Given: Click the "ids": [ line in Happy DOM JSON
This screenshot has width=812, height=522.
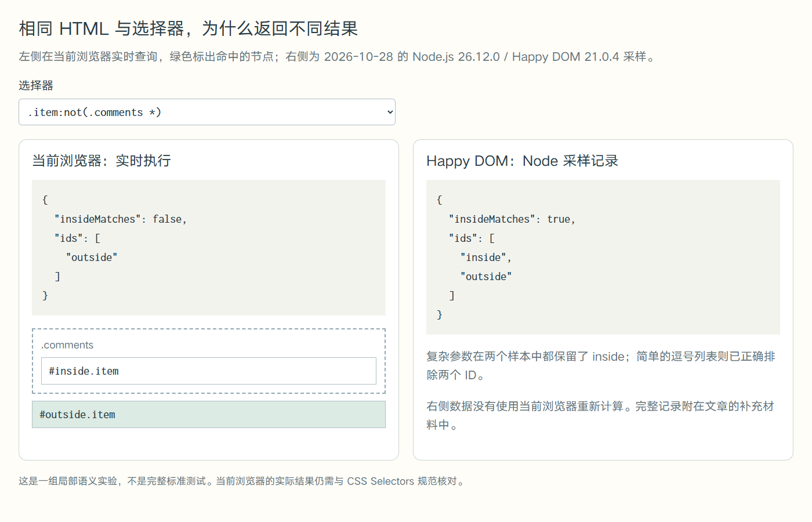Looking at the screenshot, I should [x=472, y=238].
